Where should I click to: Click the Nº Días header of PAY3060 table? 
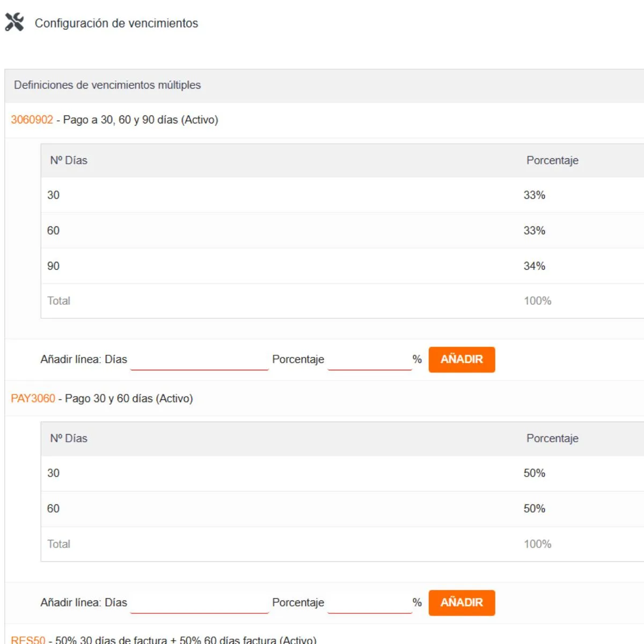click(69, 438)
